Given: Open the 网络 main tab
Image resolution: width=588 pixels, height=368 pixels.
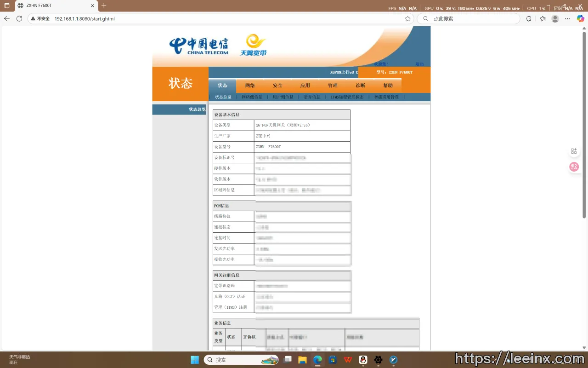Looking at the screenshot, I should click(250, 86).
